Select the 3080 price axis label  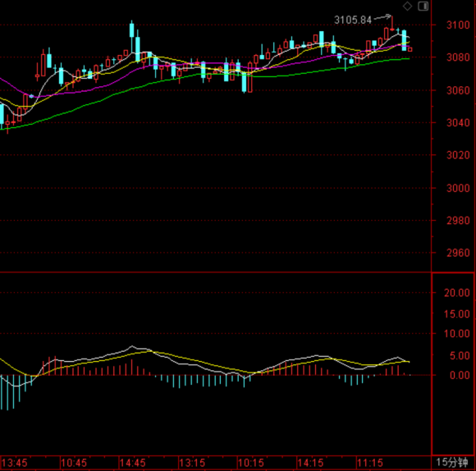(x=458, y=57)
